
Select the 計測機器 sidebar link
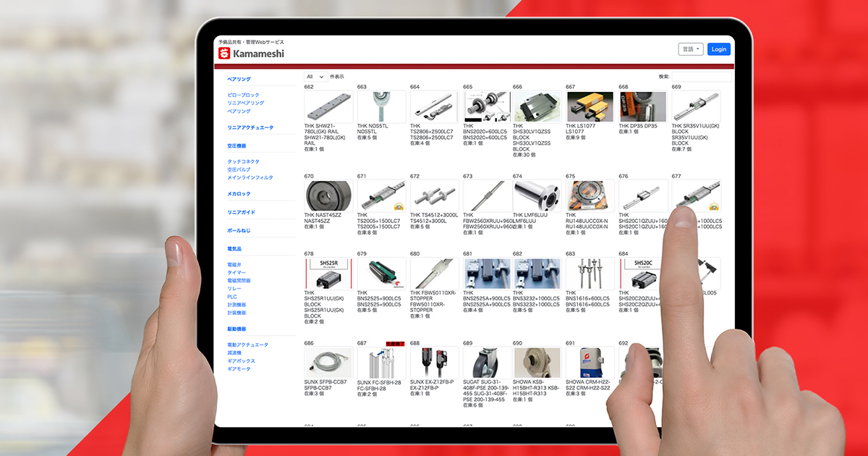[237, 305]
